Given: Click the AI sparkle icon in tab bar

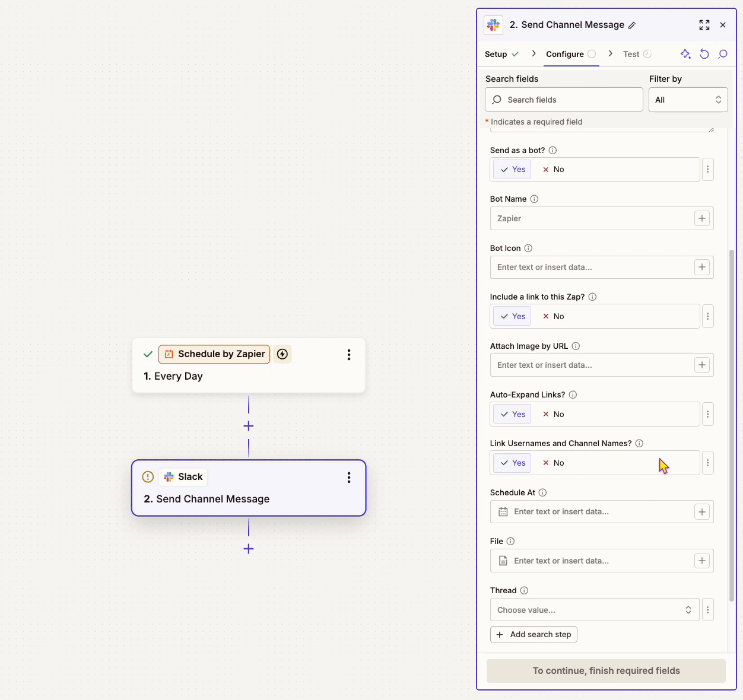Looking at the screenshot, I should coord(685,54).
